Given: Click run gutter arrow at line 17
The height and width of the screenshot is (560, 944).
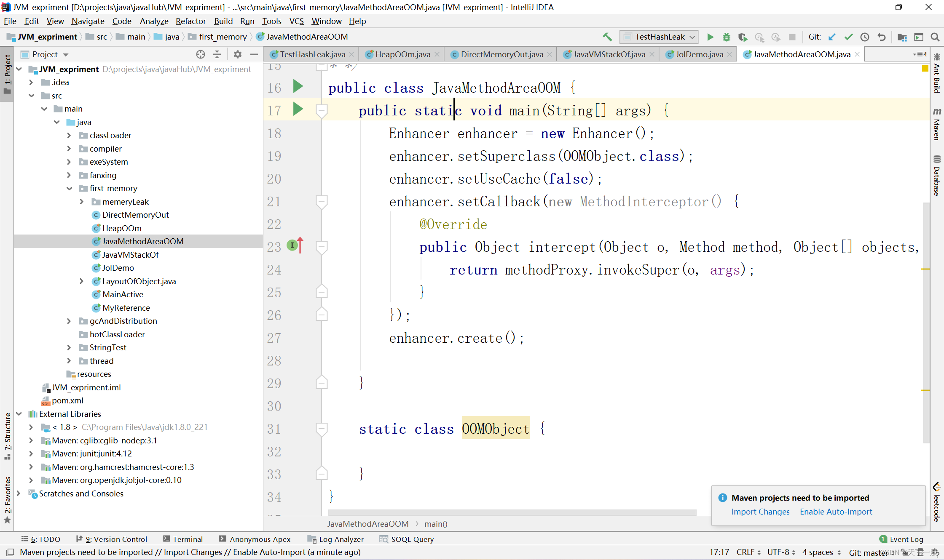Looking at the screenshot, I should (298, 109).
